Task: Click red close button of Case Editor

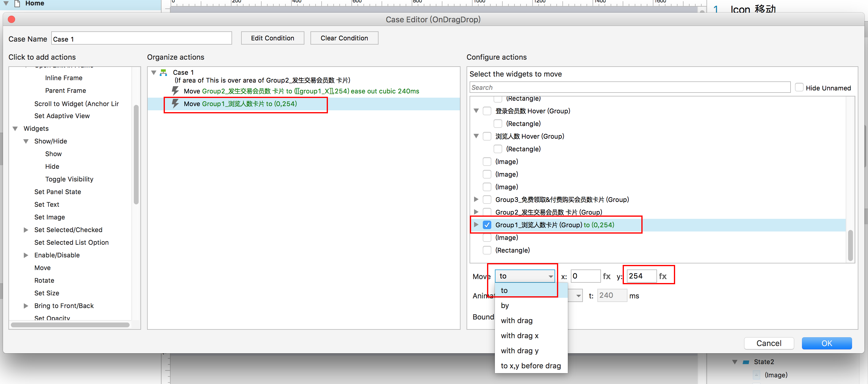Action: click(x=11, y=20)
